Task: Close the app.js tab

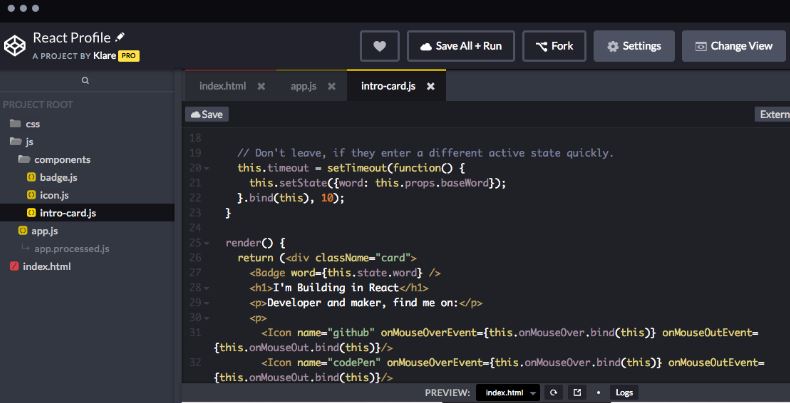Action: [332, 86]
